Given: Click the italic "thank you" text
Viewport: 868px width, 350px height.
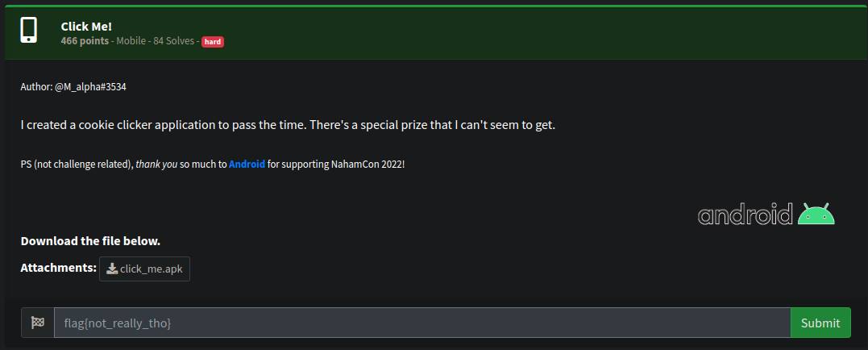Looking at the screenshot, I should tap(156, 164).
